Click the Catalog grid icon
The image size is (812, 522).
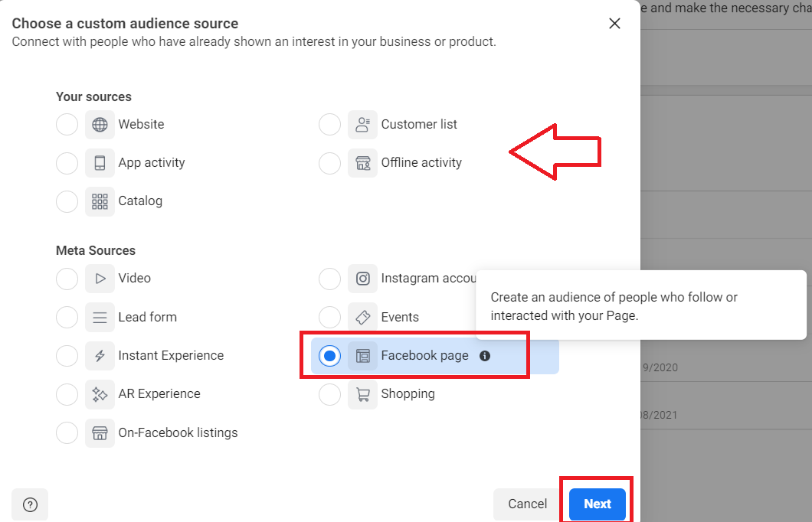(100, 201)
